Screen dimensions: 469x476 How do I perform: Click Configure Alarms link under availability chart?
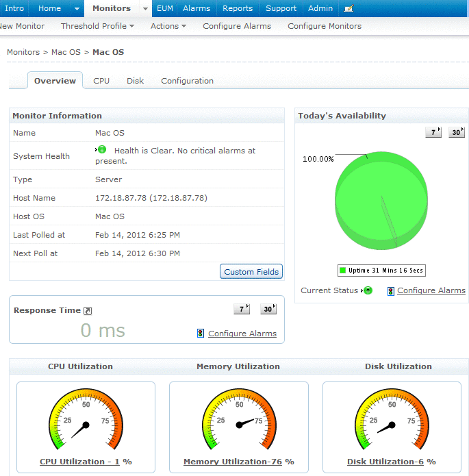pyautogui.click(x=431, y=290)
